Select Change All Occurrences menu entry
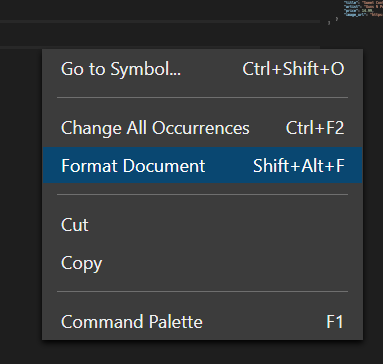 pyautogui.click(x=202, y=128)
